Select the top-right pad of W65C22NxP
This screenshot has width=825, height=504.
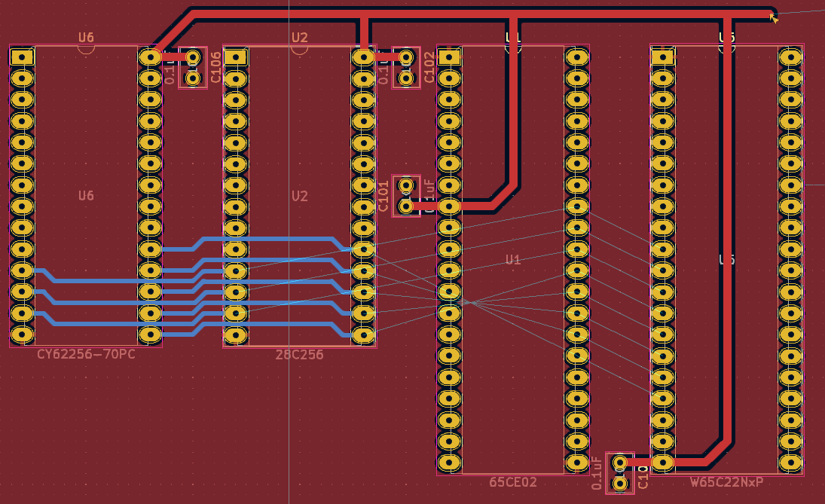click(791, 57)
